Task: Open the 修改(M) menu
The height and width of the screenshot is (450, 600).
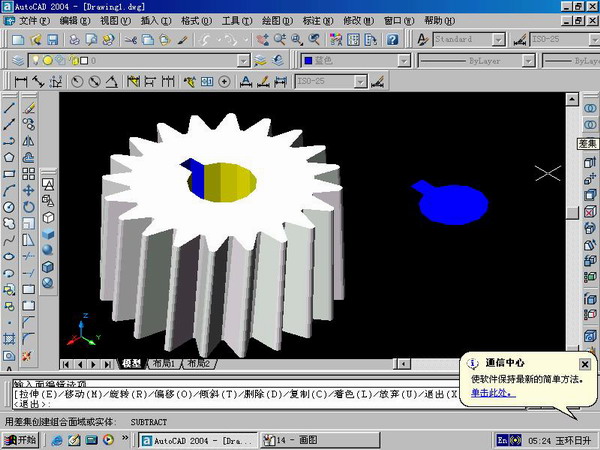Action: (358, 21)
